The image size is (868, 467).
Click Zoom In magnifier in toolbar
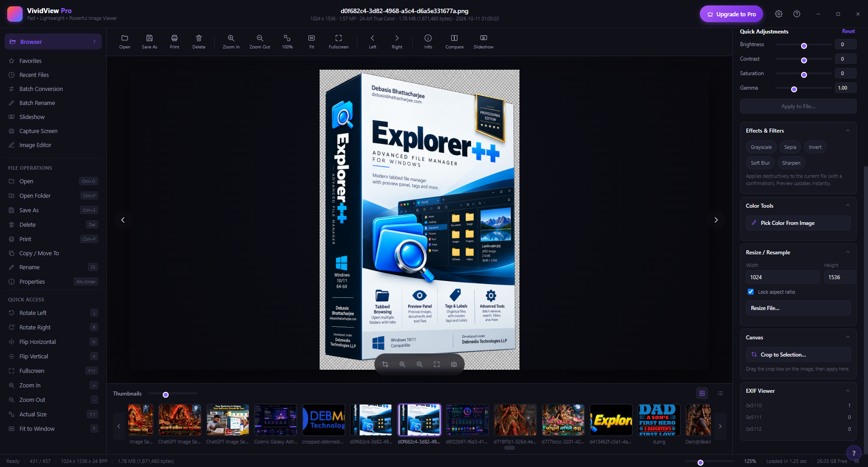(231, 42)
